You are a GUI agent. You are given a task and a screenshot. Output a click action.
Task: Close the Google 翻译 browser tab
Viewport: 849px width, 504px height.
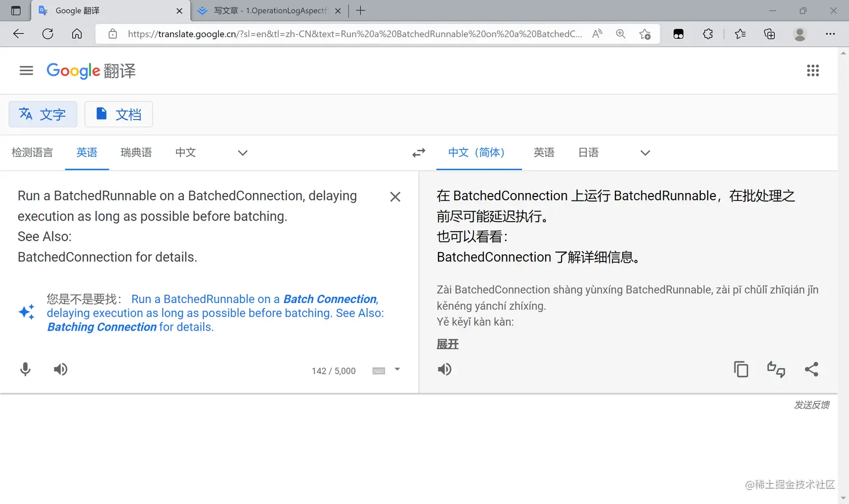coord(179,11)
